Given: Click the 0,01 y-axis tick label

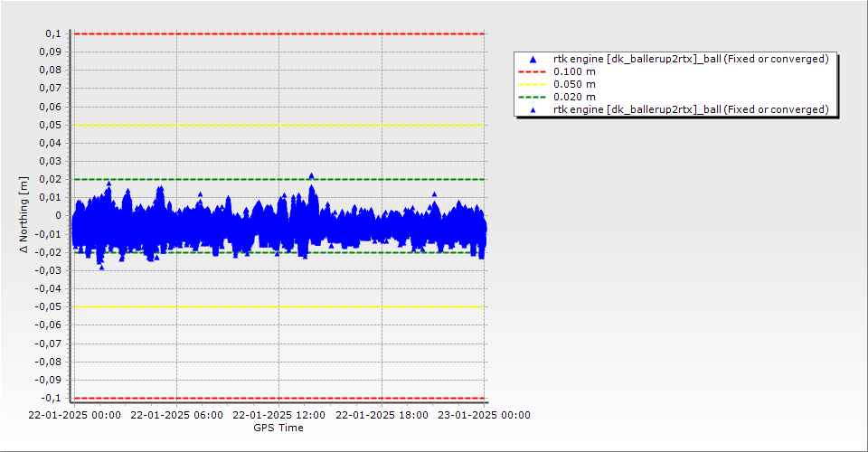Looking at the screenshot, I should tap(51, 197).
